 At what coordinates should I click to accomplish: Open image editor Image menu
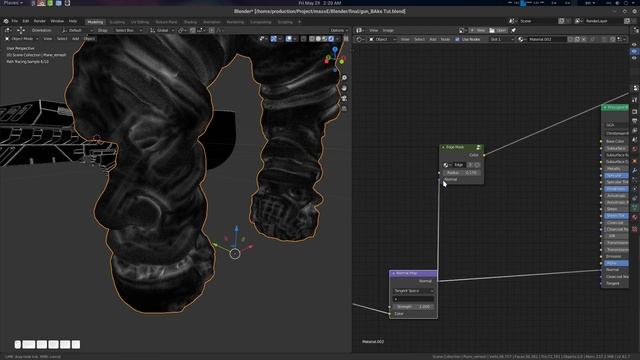click(388, 30)
